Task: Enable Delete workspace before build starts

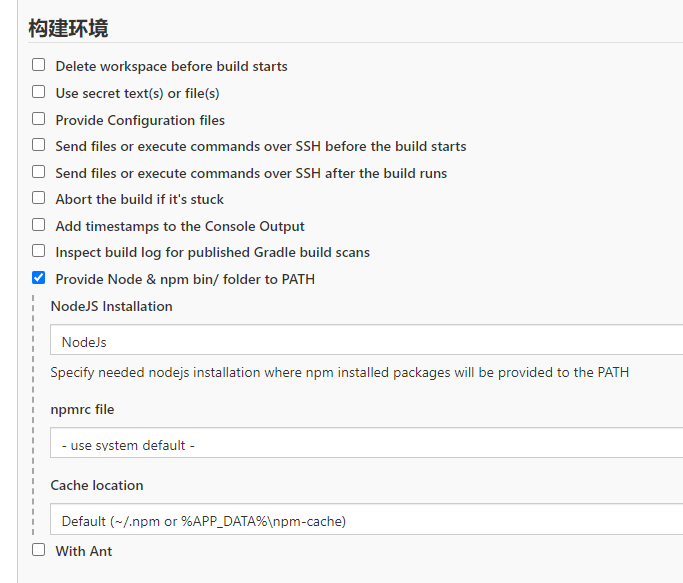Action: [38, 65]
